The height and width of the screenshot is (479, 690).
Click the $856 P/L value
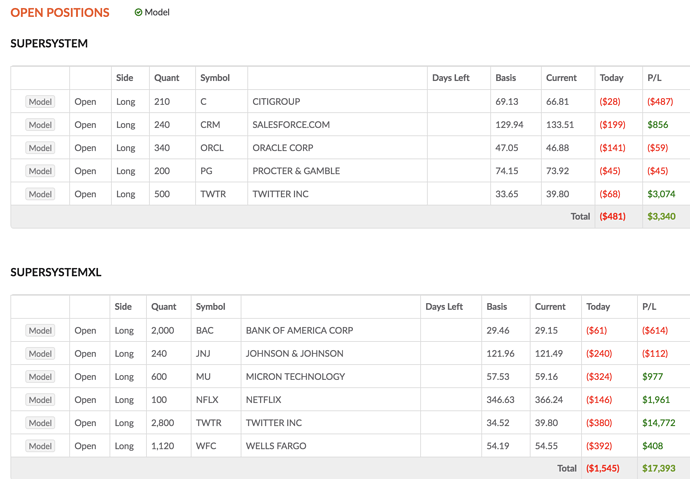[657, 125]
